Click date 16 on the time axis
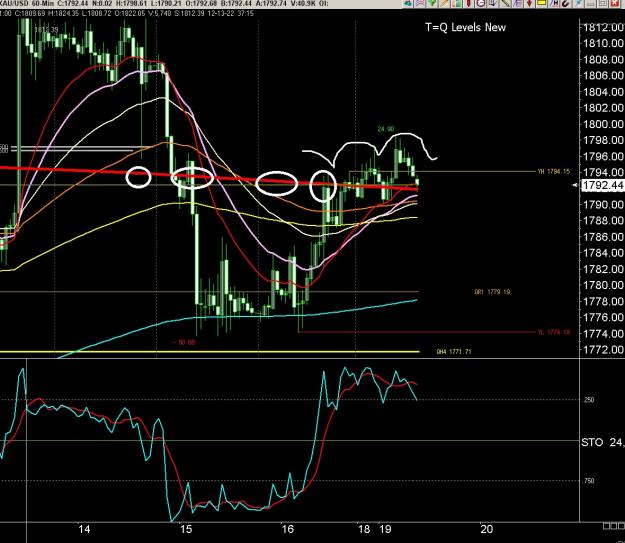Screen dimensions: 625x543 click(287, 529)
